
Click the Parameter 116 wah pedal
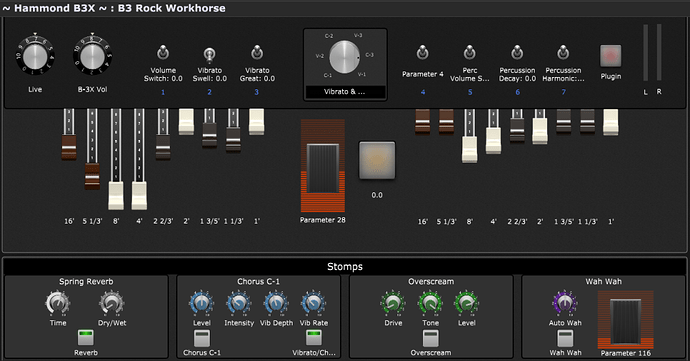(x=625, y=321)
